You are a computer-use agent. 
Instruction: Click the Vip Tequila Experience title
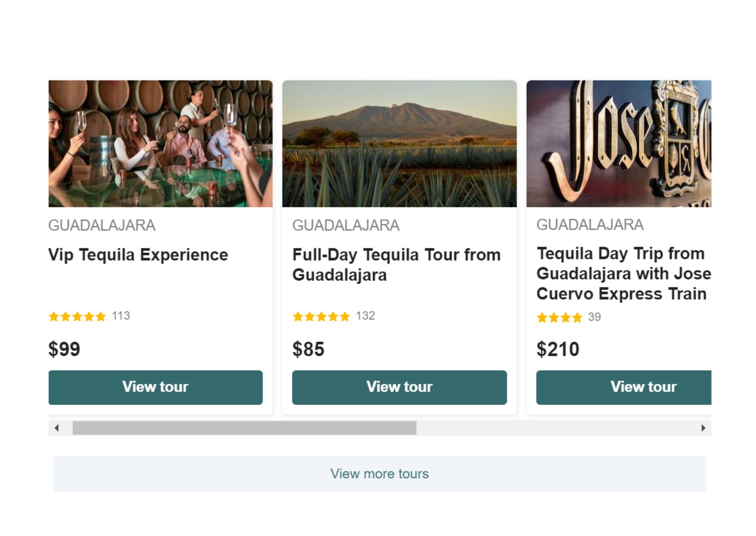coord(138,255)
